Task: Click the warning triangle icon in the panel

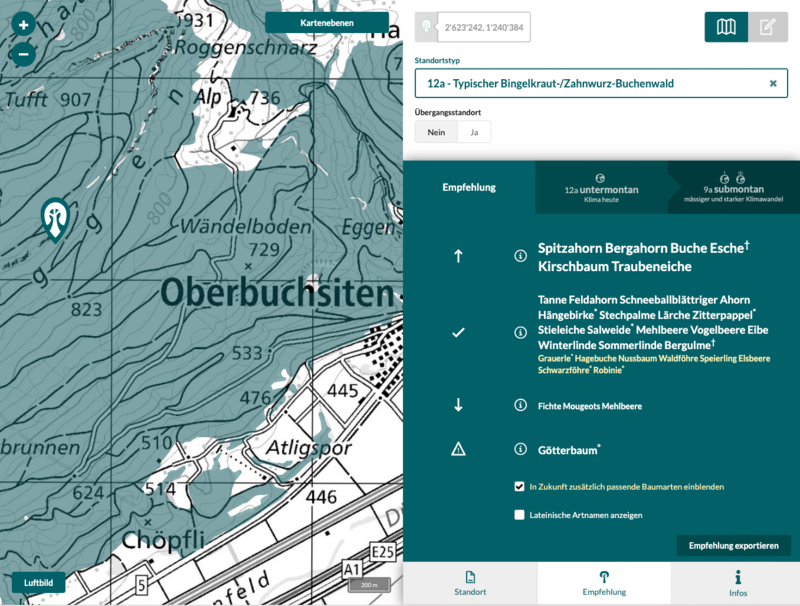Action: pos(458,449)
